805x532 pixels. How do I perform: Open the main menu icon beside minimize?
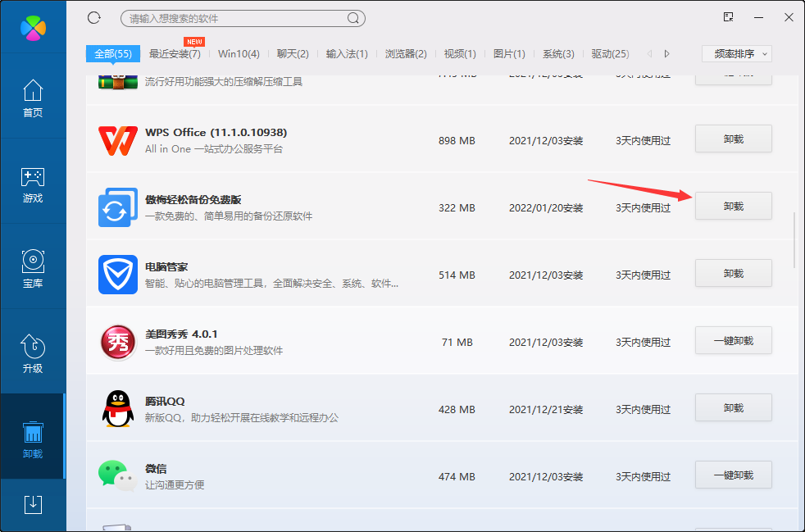coord(728,17)
